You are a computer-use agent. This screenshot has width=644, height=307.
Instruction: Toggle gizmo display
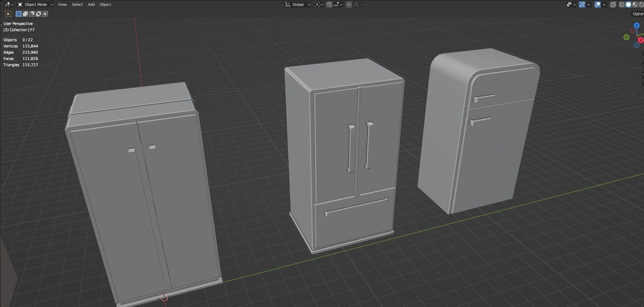pyautogui.click(x=582, y=5)
